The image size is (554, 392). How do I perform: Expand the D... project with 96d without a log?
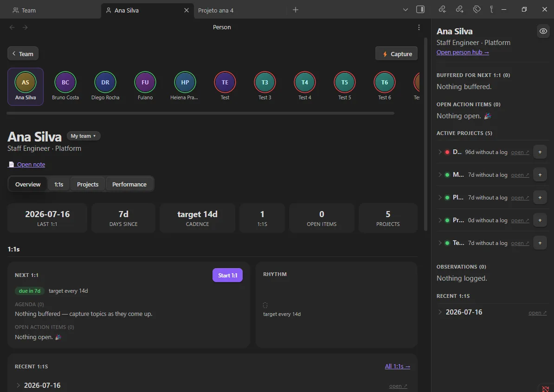[x=440, y=152]
